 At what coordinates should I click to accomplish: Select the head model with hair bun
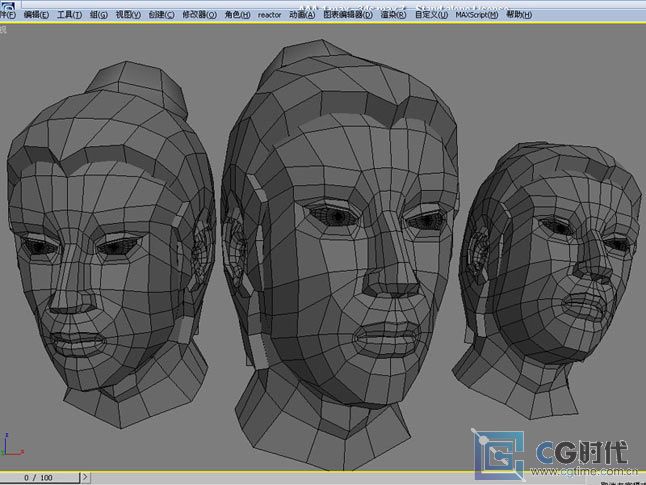pos(111,247)
